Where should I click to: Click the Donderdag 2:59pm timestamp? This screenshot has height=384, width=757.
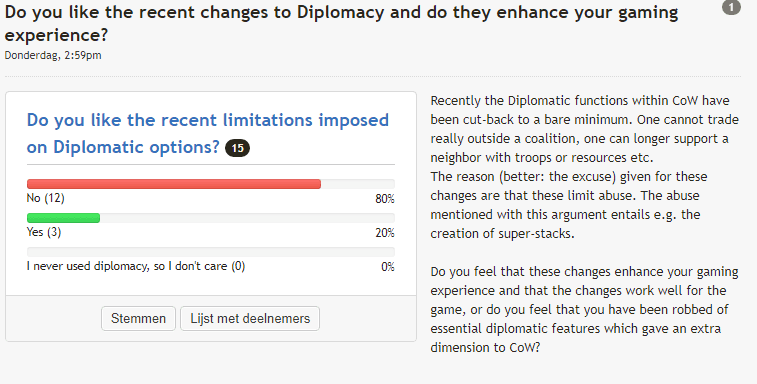(x=53, y=55)
